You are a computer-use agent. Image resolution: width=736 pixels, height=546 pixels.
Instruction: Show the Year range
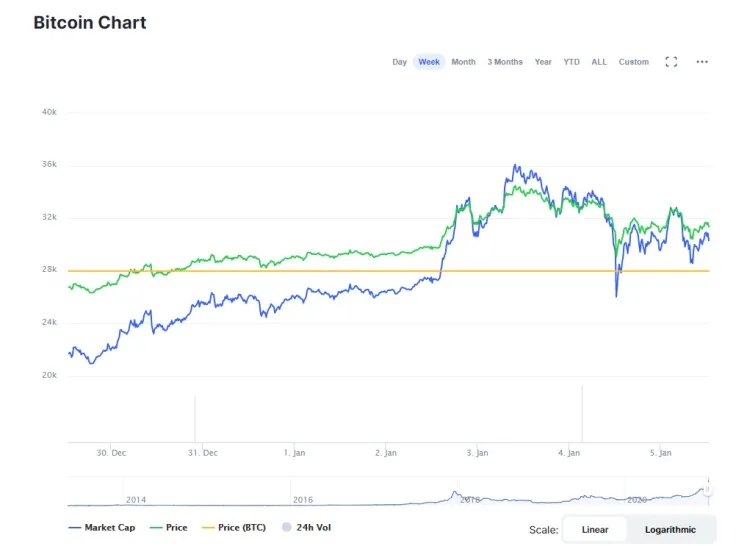543,62
